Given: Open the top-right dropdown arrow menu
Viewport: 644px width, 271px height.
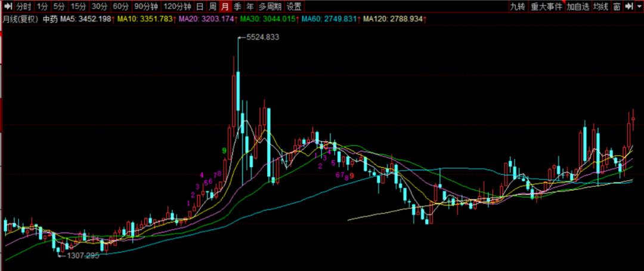Looking at the screenshot, I should tap(638, 7).
